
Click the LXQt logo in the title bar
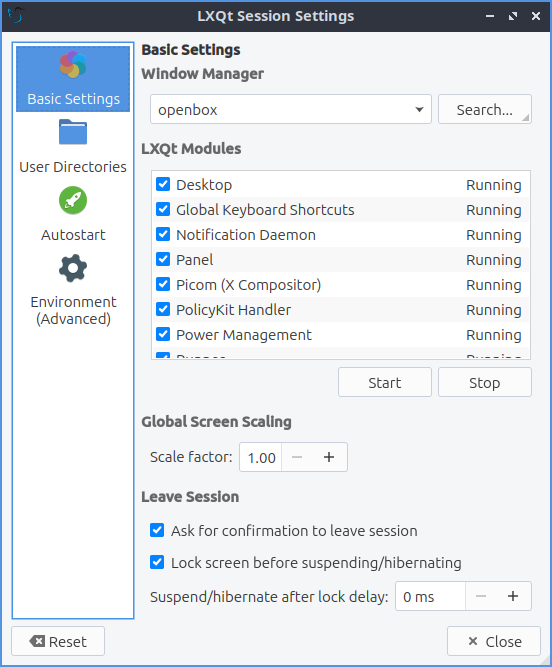click(16, 16)
